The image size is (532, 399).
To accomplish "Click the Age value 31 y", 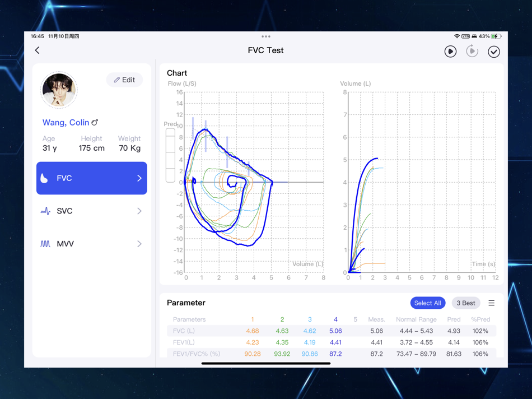I will [x=50, y=148].
